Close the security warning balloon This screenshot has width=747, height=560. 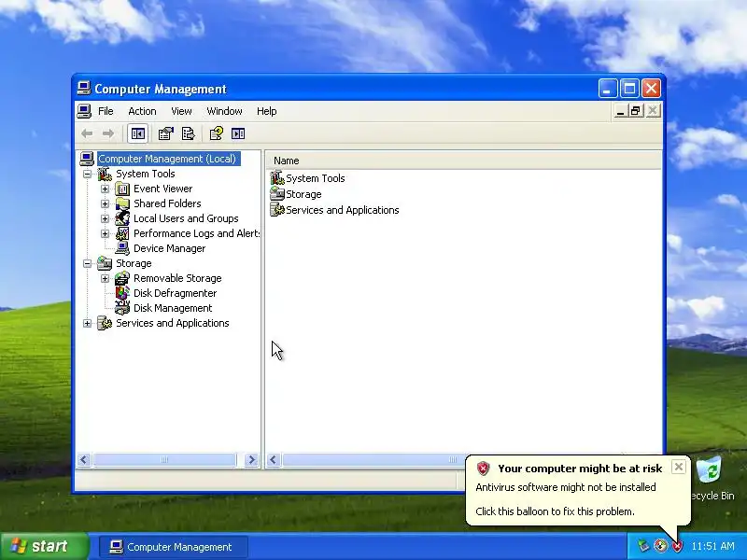tap(679, 468)
